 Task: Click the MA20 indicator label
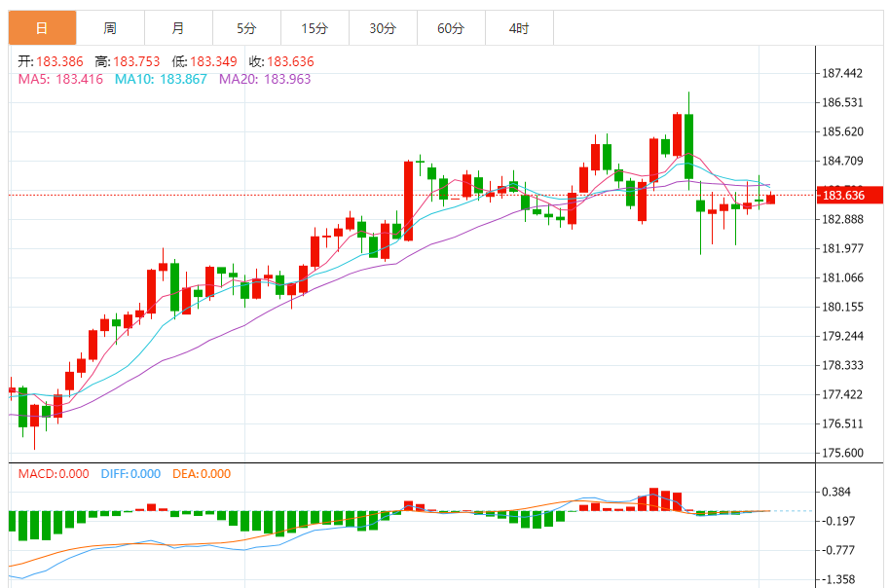pyautogui.click(x=265, y=79)
